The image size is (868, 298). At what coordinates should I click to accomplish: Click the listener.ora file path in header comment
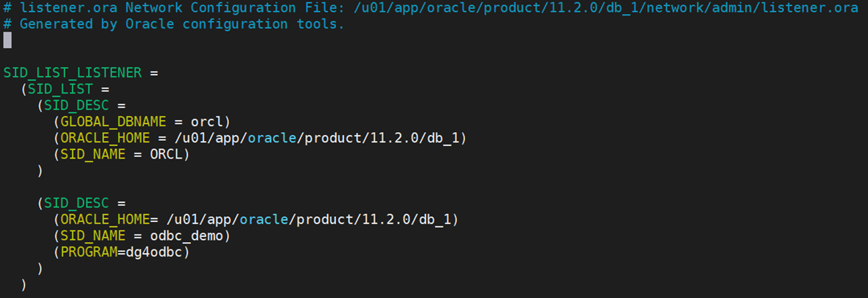[x=606, y=8]
